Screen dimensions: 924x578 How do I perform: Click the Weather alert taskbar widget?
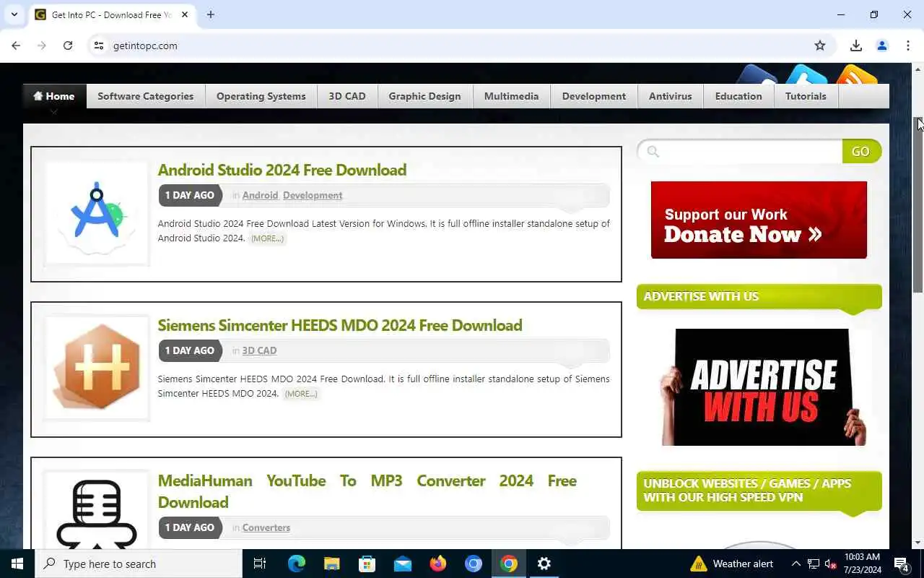[731, 564]
